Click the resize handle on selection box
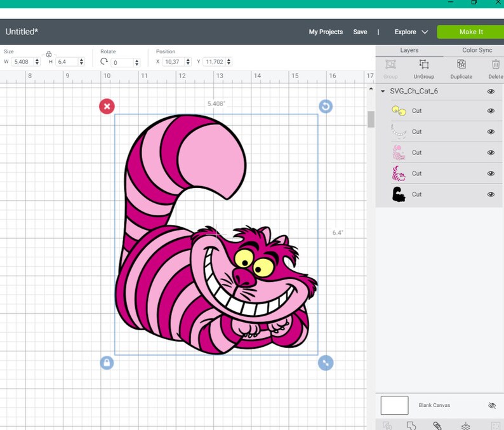Viewport: 504px width, 430px height. 326,363
